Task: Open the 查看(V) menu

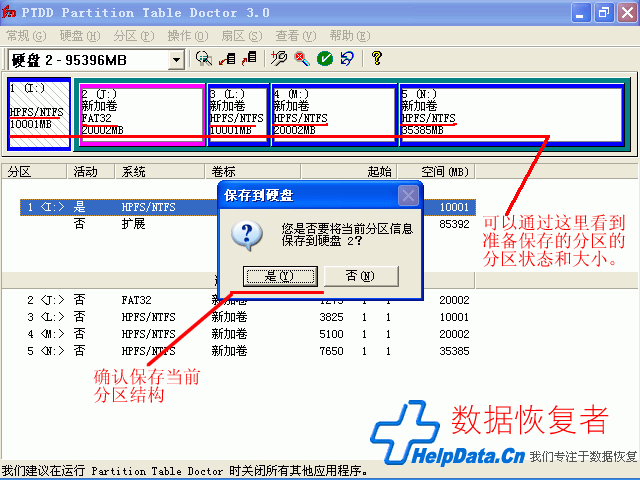Action: [296, 36]
